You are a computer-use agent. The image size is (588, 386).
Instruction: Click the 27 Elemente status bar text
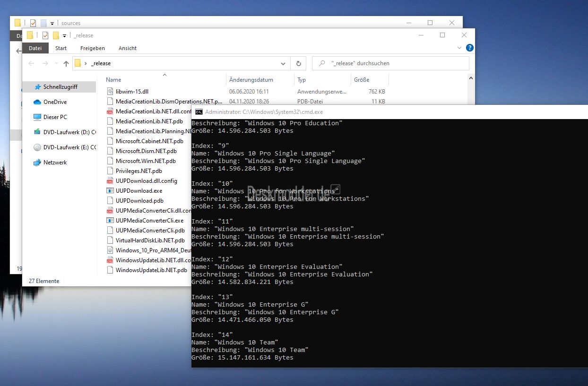44,281
